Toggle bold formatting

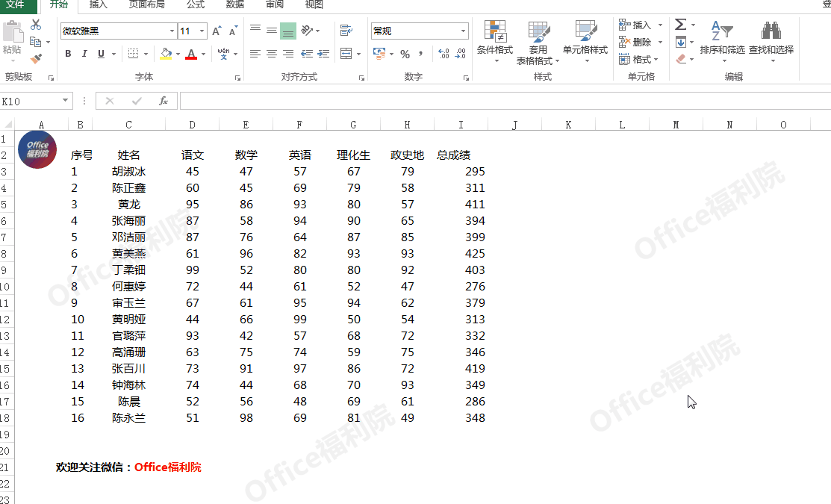pos(68,54)
